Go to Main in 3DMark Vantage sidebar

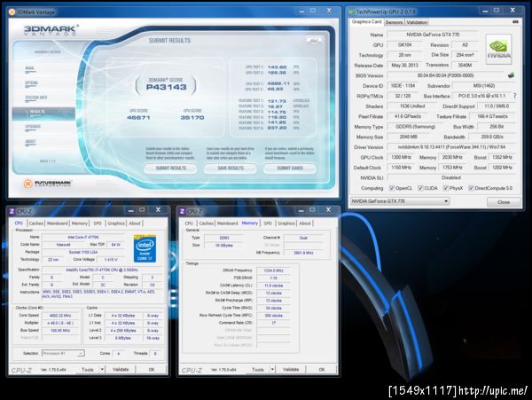[x=30, y=68]
